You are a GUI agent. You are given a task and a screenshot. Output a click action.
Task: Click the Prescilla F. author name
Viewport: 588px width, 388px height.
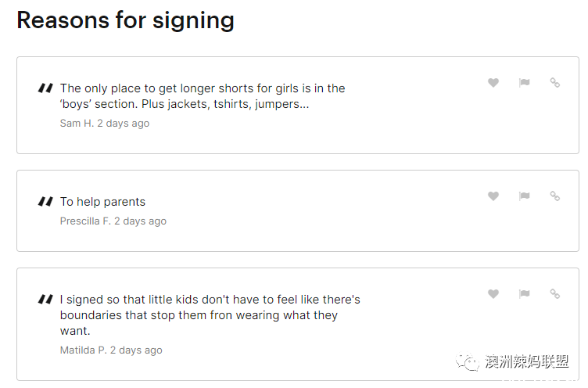[x=85, y=221]
